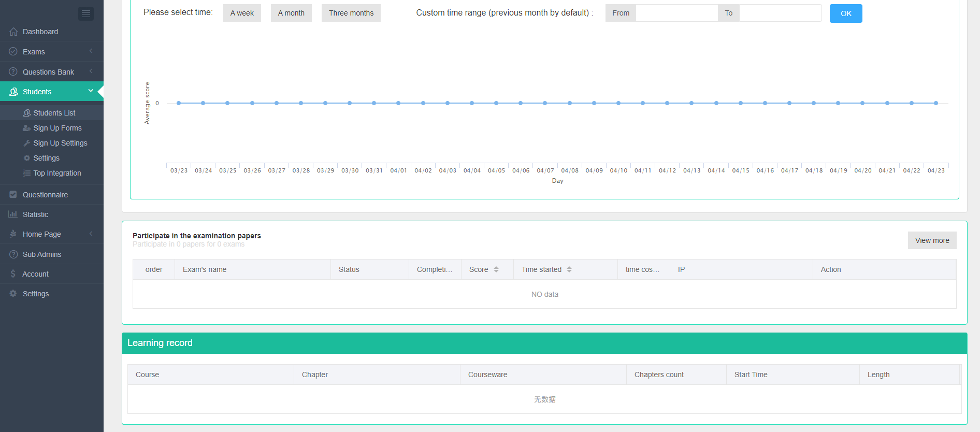The height and width of the screenshot is (432, 980).
Task: Click the bottom Settings gear icon
Action: pyautogui.click(x=13, y=294)
